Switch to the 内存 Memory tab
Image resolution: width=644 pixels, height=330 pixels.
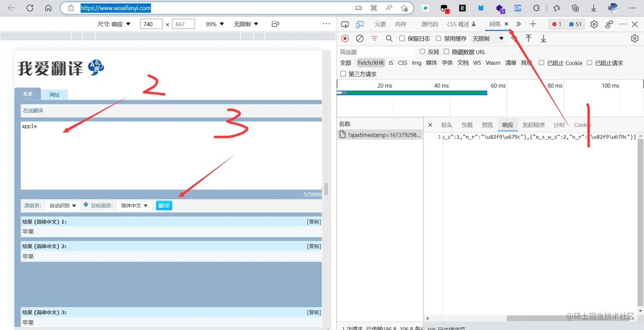(401, 24)
